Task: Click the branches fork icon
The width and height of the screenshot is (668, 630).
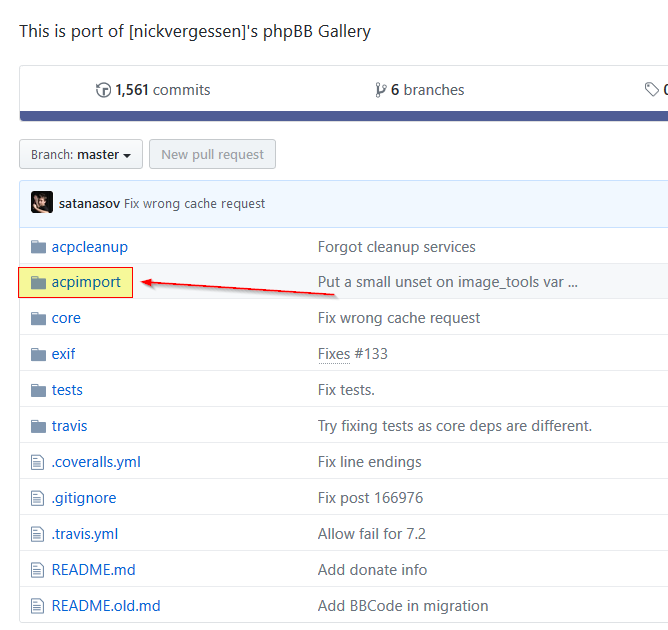Action: (380, 91)
